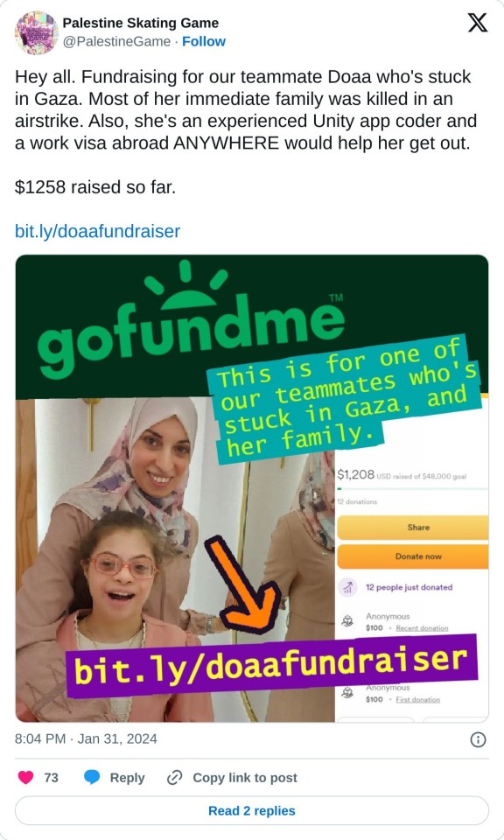This screenshot has height=840, width=504.
Task: Click the Palestine Skating Game avatar
Action: click(37, 32)
